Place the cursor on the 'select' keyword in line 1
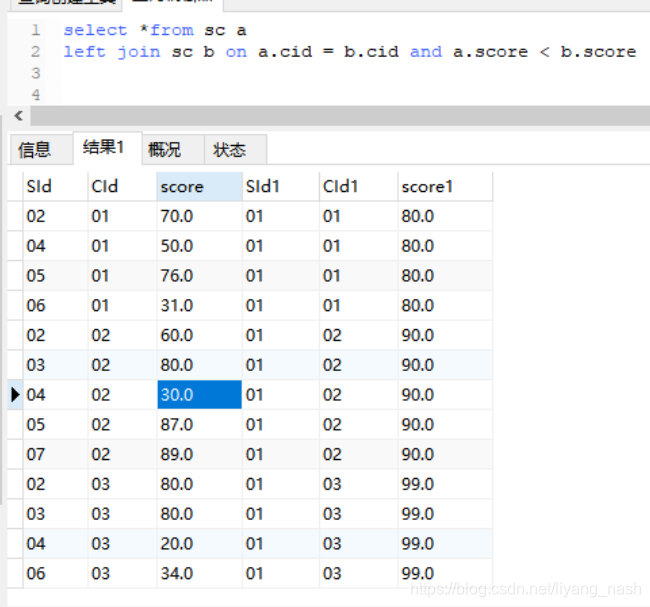 [95, 30]
